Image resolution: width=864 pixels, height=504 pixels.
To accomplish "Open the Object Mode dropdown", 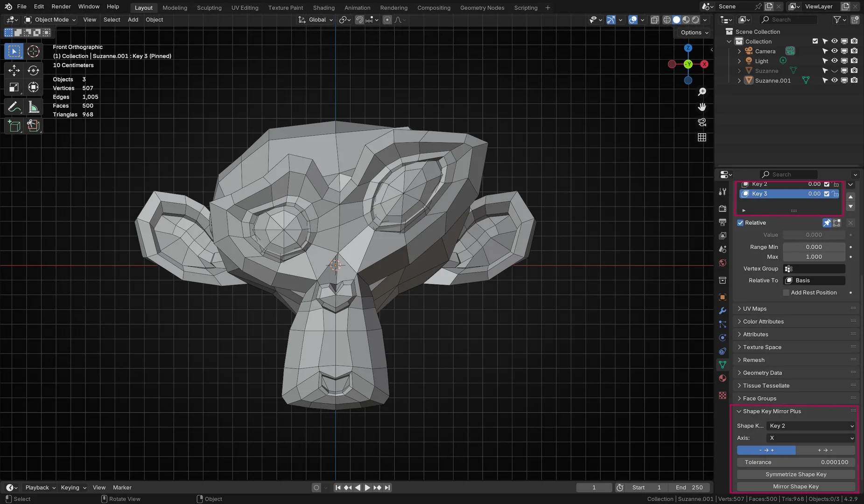I will (50, 20).
